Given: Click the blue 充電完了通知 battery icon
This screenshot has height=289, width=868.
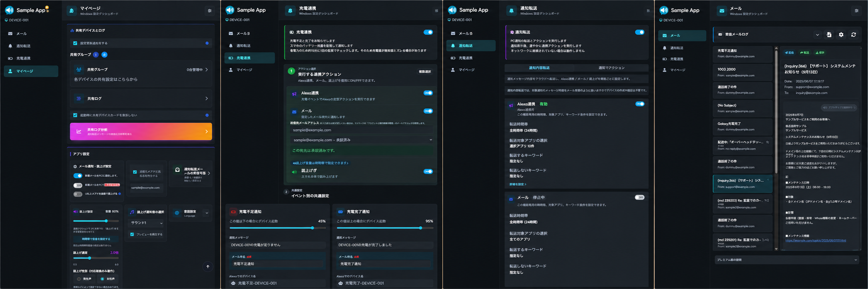Looking at the screenshot, I should [x=340, y=212].
